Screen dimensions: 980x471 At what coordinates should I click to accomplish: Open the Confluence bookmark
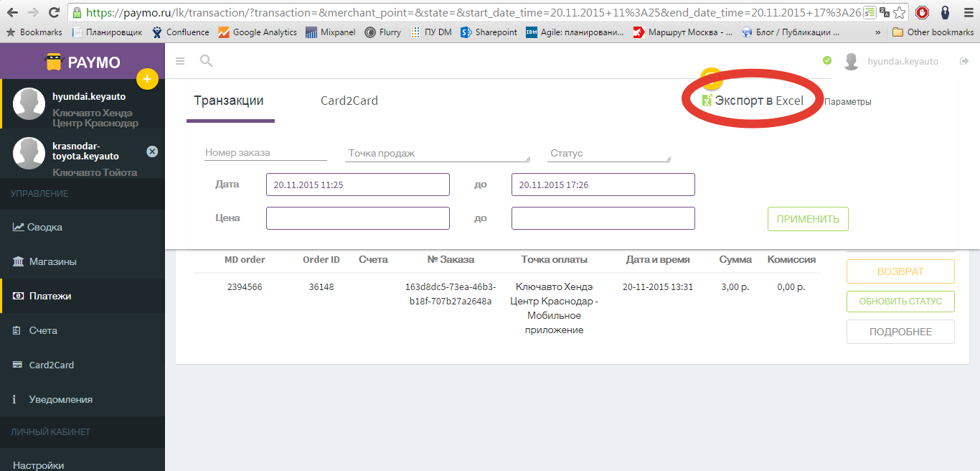coord(181,32)
